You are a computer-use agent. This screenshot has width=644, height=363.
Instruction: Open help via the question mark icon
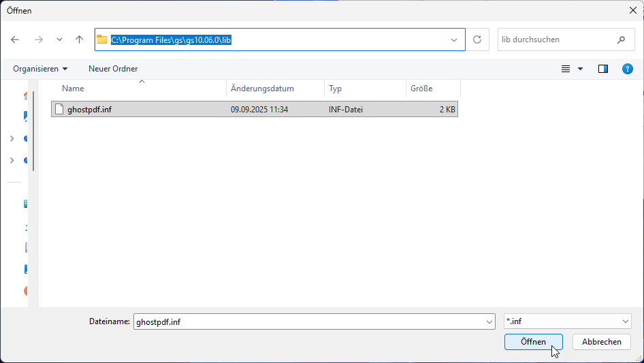[x=628, y=69]
